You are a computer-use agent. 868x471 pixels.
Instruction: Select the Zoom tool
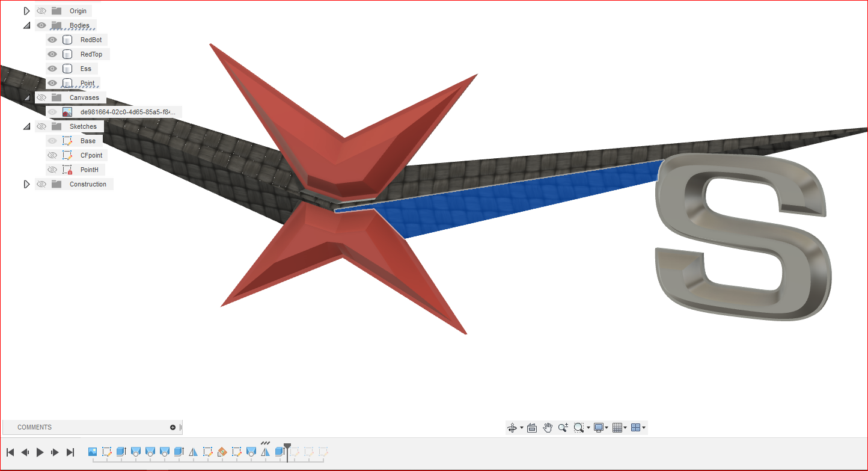pyautogui.click(x=563, y=427)
